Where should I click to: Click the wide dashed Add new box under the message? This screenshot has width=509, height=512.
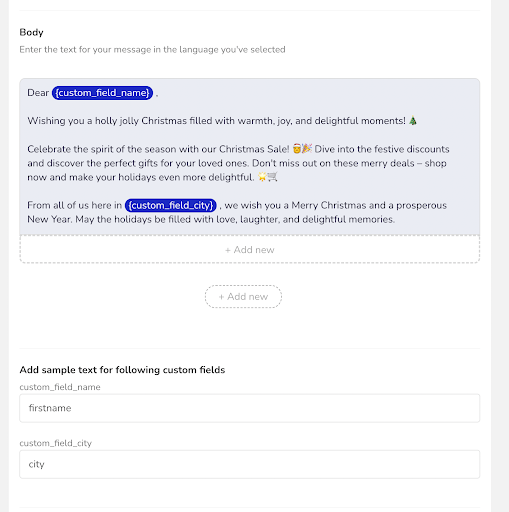250,249
